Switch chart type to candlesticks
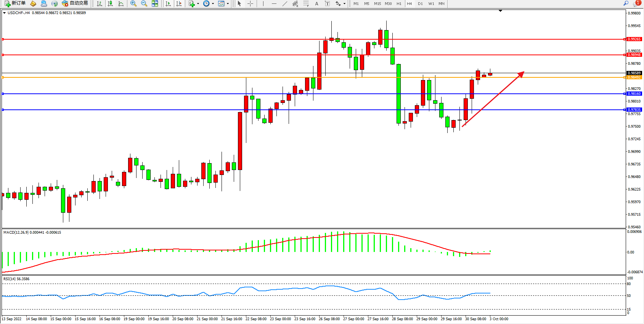 click(x=110, y=3)
